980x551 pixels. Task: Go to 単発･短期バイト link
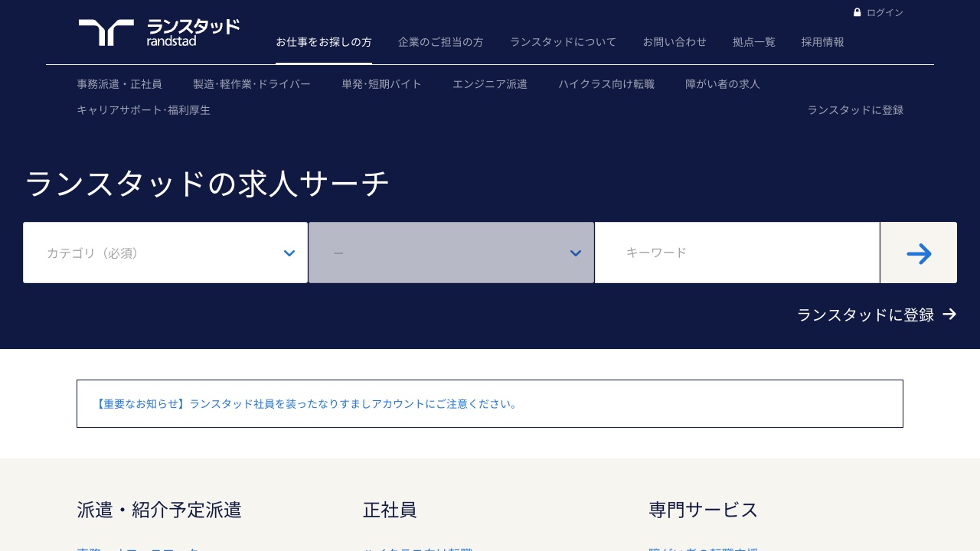coord(381,84)
